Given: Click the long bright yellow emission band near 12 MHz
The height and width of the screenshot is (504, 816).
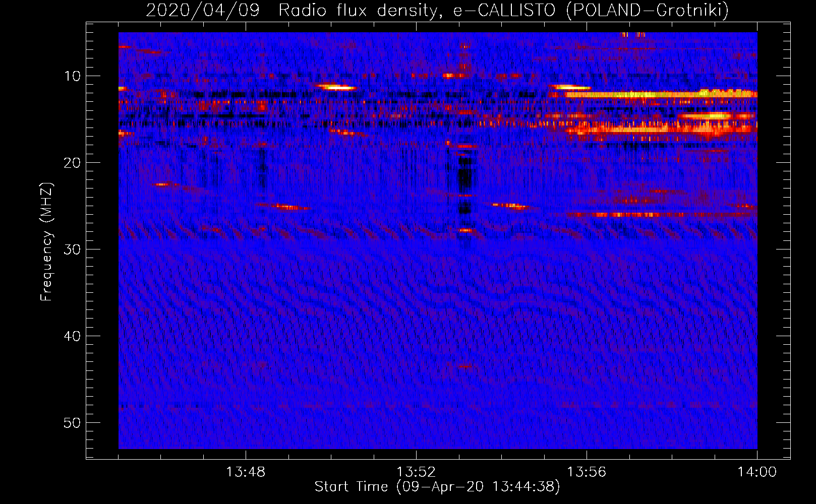Looking at the screenshot, I should (661, 94).
